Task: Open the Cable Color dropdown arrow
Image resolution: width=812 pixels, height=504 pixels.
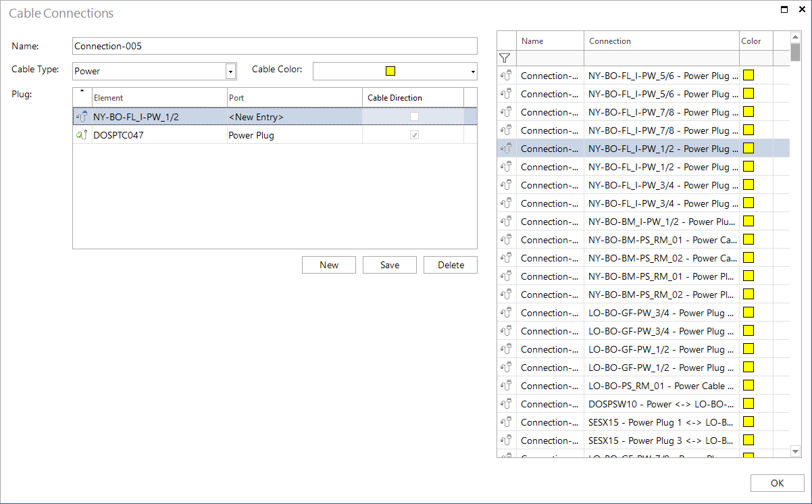Action: click(x=473, y=72)
